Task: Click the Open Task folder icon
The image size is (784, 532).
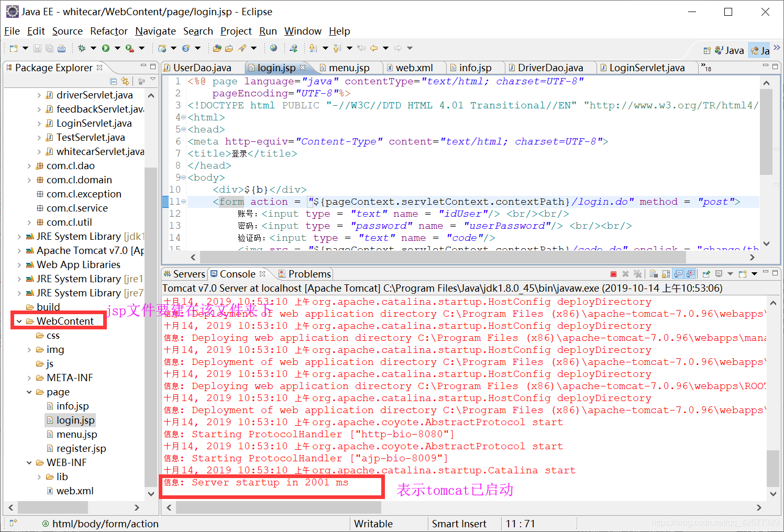Action: tap(229, 48)
